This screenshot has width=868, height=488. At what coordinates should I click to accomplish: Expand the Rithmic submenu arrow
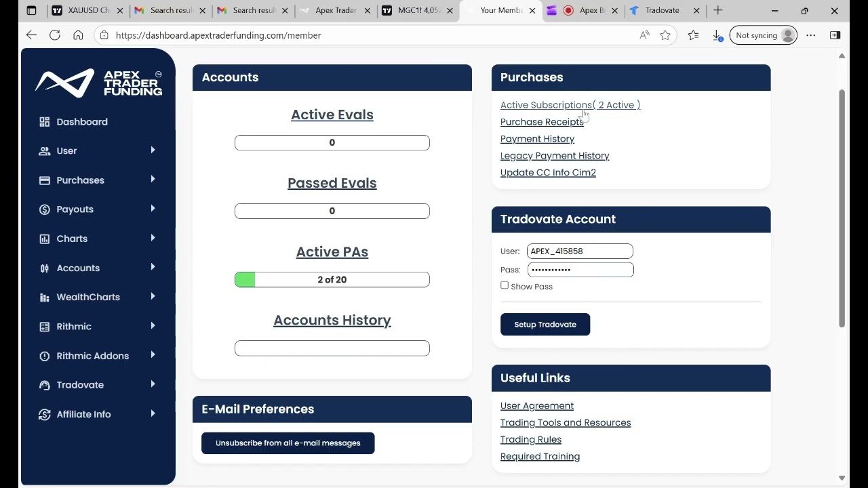(x=153, y=326)
